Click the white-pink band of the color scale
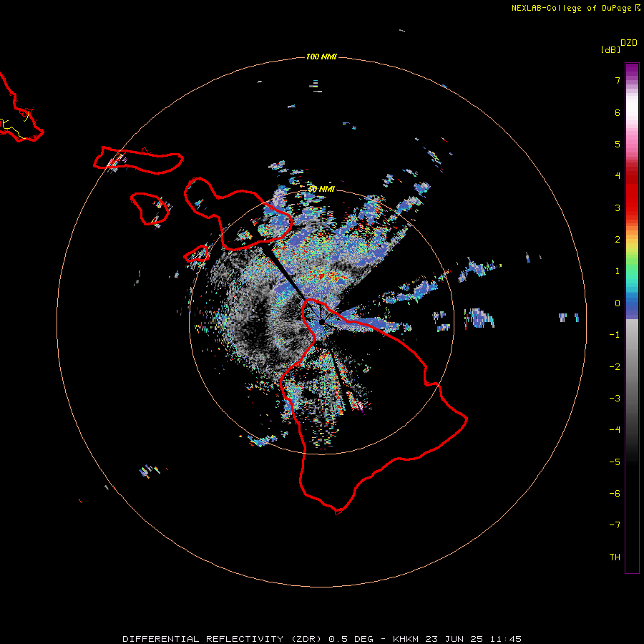The height and width of the screenshot is (644, 644). [x=632, y=113]
